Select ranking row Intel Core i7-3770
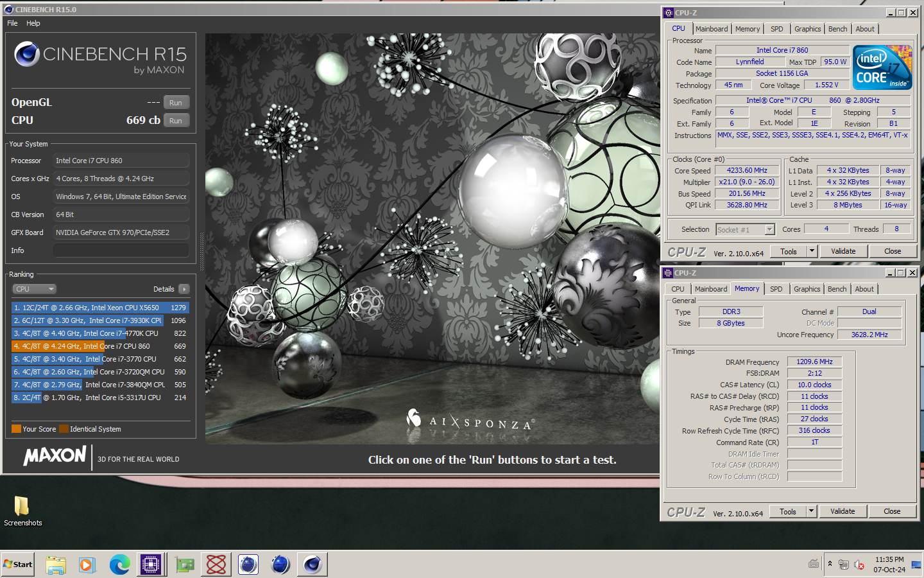 [x=100, y=359]
